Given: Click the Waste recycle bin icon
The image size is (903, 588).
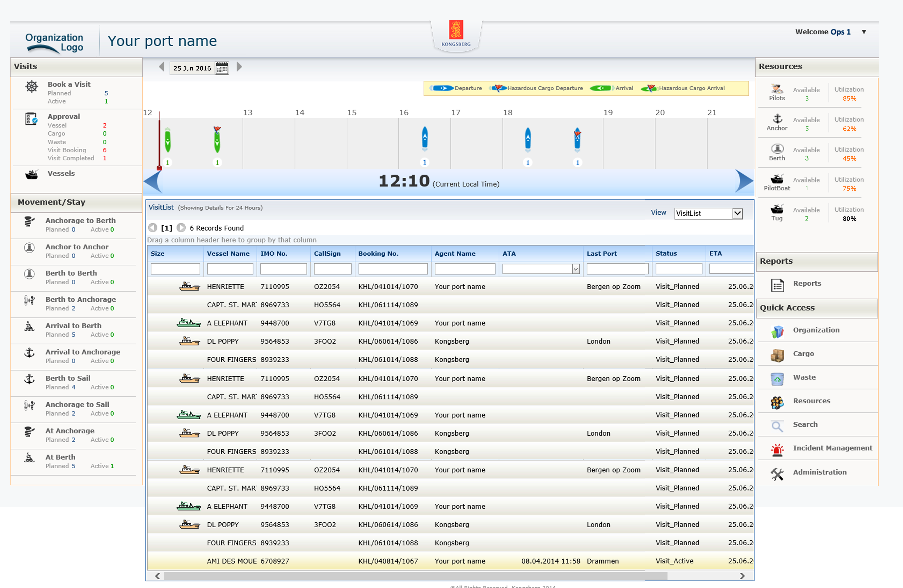Looking at the screenshot, I should (777, 379).
